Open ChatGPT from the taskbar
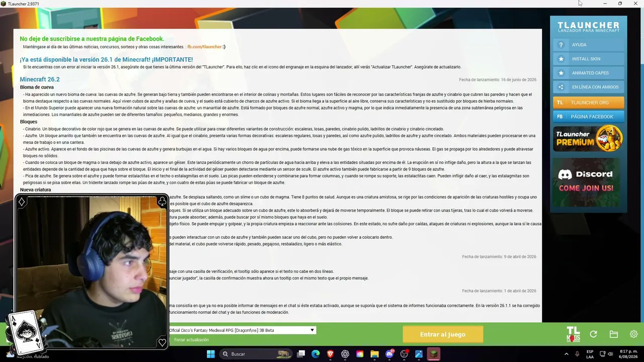Image resolution: width=644 pixels, height=362 pixels. [345, 354]
